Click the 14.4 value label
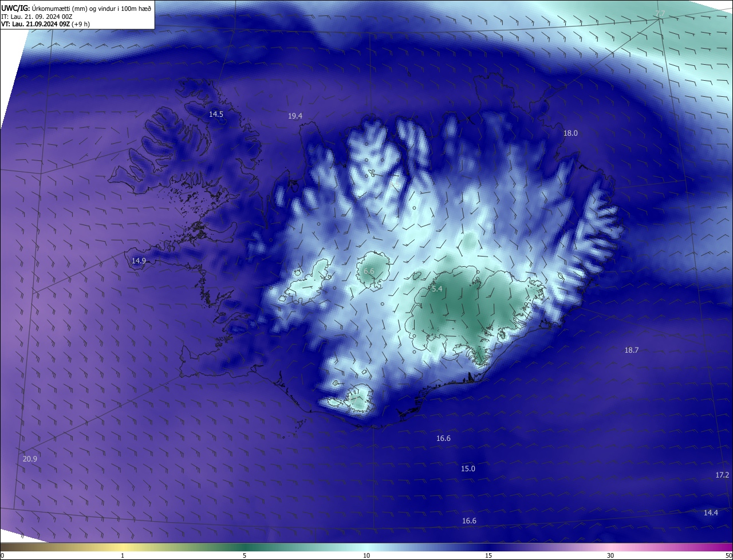 tap(711, 513)
